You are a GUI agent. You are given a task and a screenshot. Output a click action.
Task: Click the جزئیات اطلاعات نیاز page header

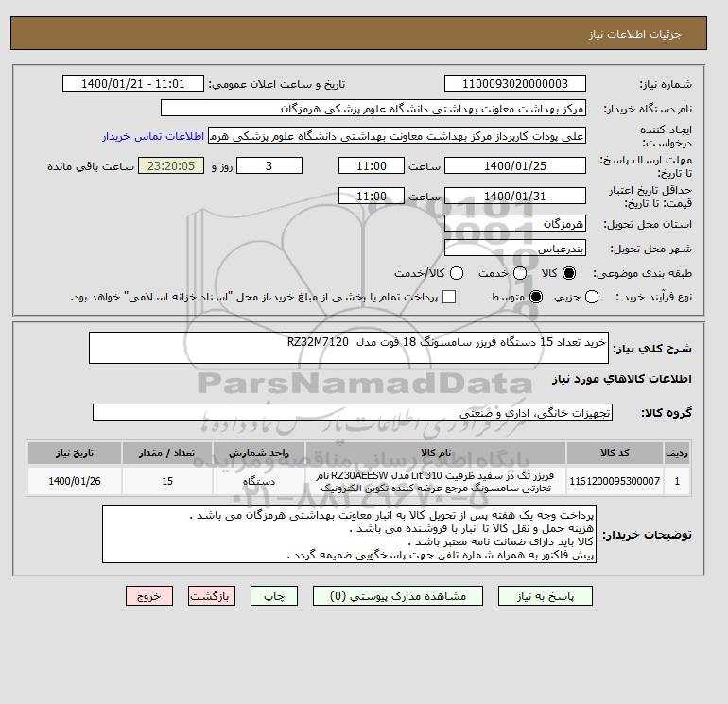coord(634,34)
